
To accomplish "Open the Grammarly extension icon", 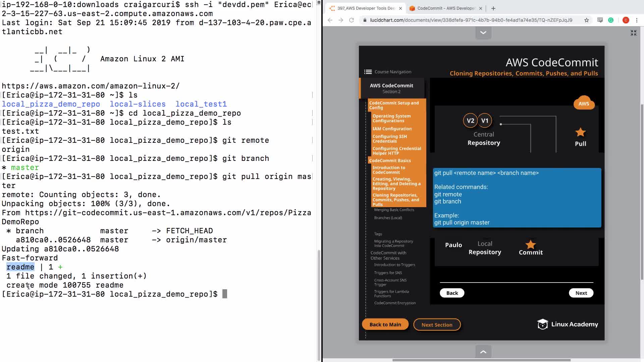I will 611,20.
